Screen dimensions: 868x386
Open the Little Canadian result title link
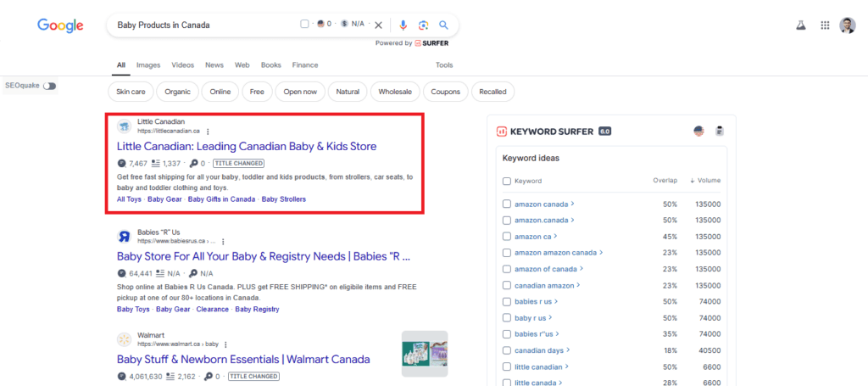(x=247, y=147)
